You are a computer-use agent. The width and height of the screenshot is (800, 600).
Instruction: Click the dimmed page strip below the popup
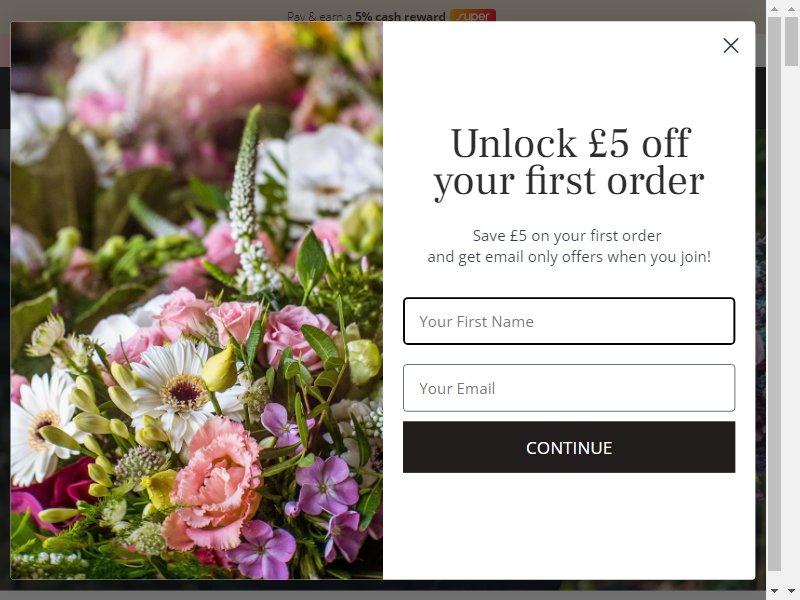(383, 590)
